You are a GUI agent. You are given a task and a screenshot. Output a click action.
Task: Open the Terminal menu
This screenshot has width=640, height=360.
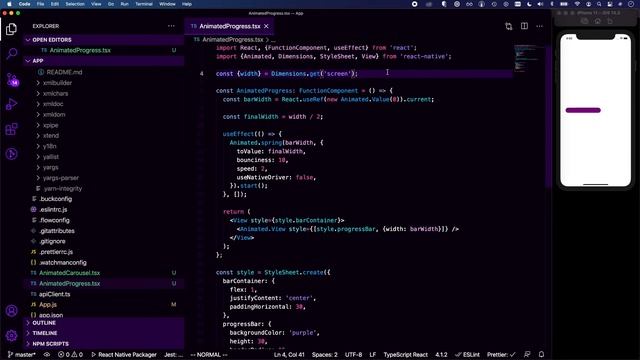click(x=144, y=4)
